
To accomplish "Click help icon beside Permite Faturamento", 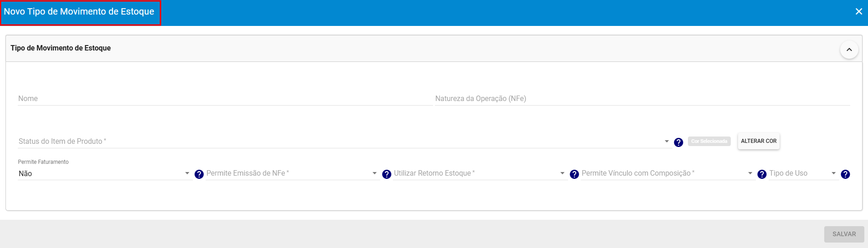I will point(199,174).
